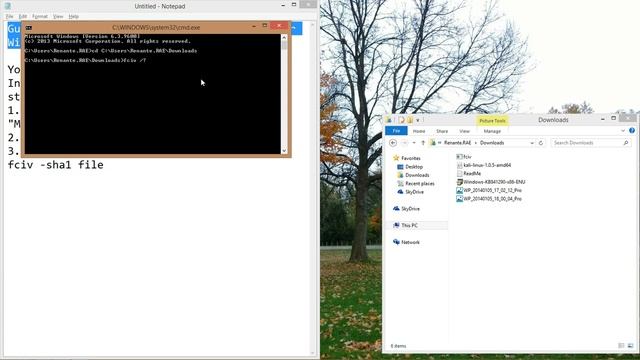Switch explorer to details view icon
This screenshot has width=640, height=360.
621,346
